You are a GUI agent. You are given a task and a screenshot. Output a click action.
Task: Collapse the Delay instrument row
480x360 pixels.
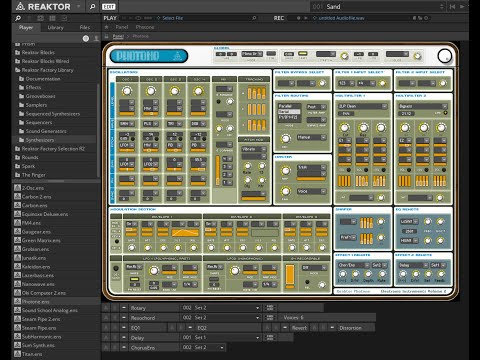[x=124, y=338]
